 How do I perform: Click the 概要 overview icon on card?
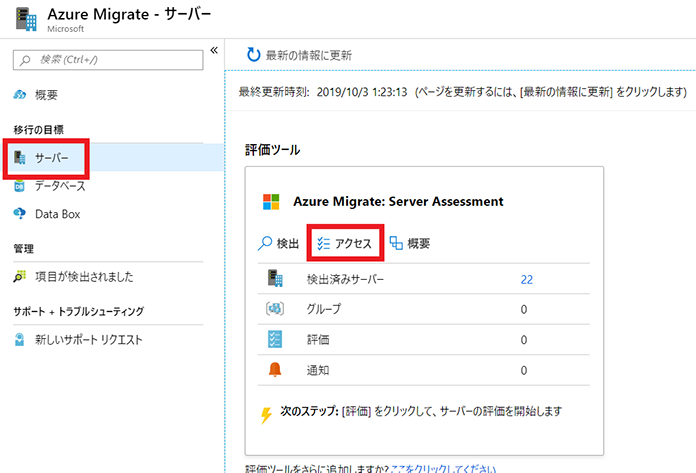pyautogui.click(x=396, y=243)
